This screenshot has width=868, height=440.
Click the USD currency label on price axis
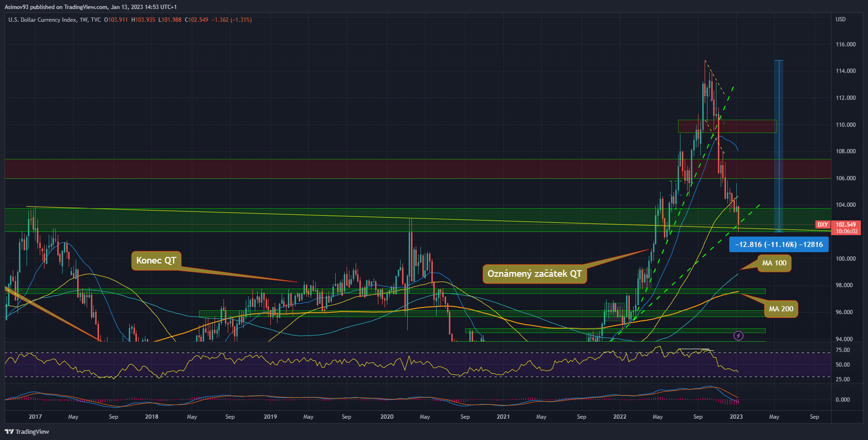[x=841, y=19]
